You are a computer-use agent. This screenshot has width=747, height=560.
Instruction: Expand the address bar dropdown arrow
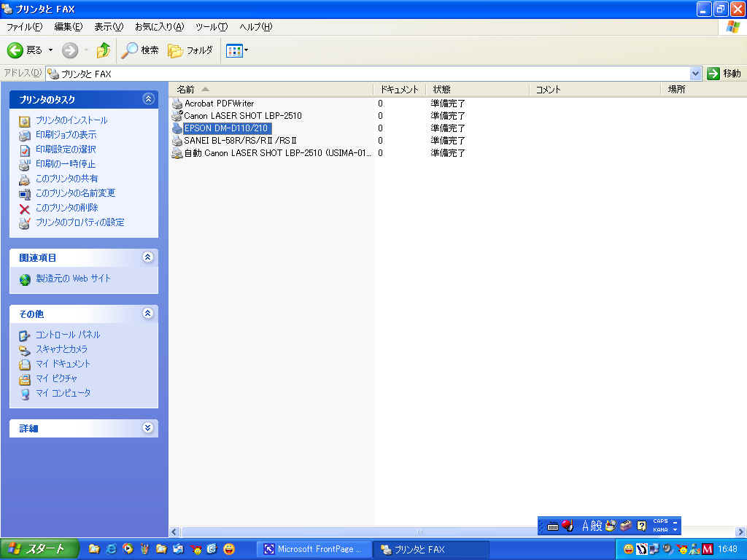[695, 74]
